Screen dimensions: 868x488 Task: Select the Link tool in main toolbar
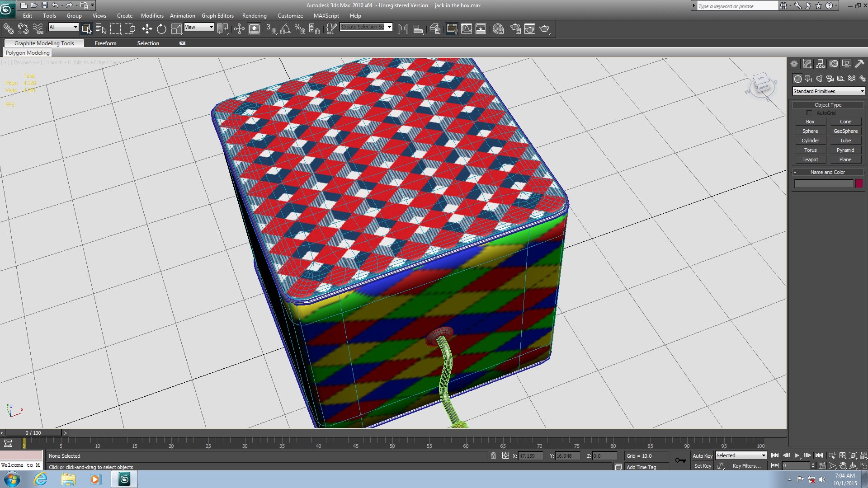tap(9, 29)
